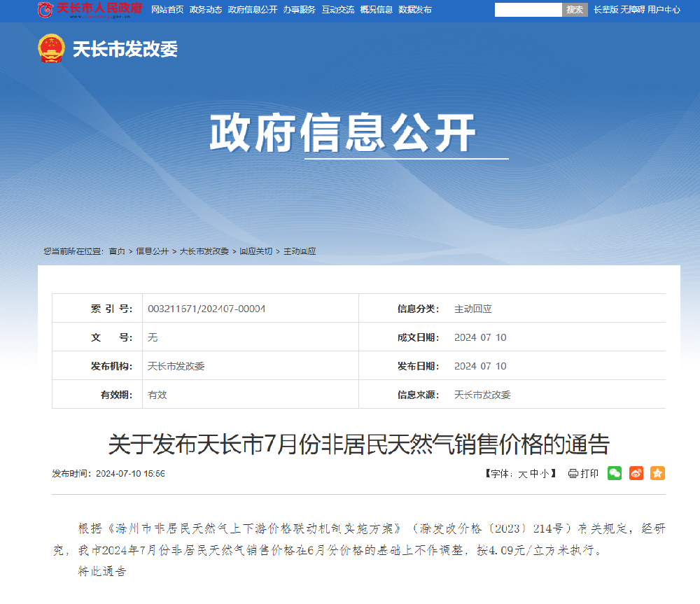Image resolution: width=700 pixels, height=604 pixels.
Task: Click the 信息来源 label
Action: click(x=419, y=395)
